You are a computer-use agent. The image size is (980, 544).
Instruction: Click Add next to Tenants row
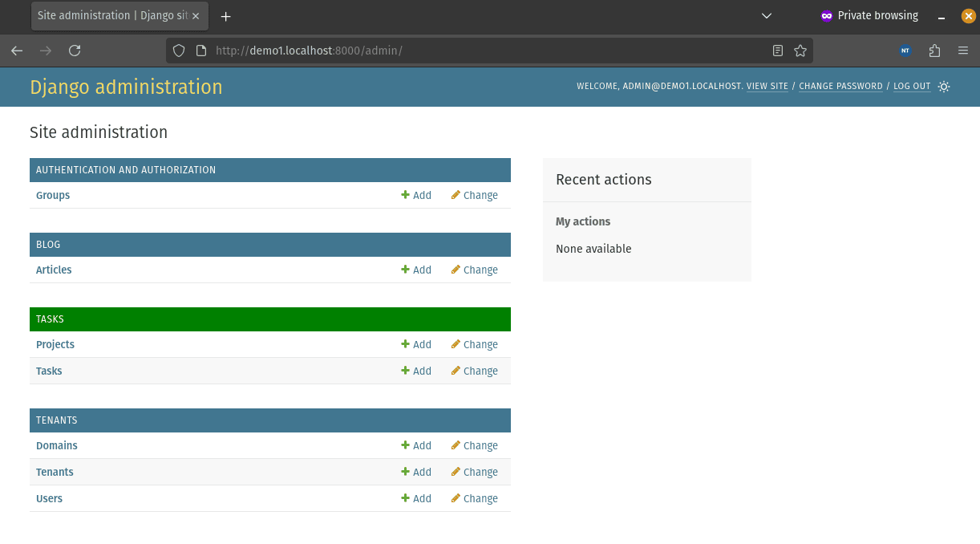416,472
